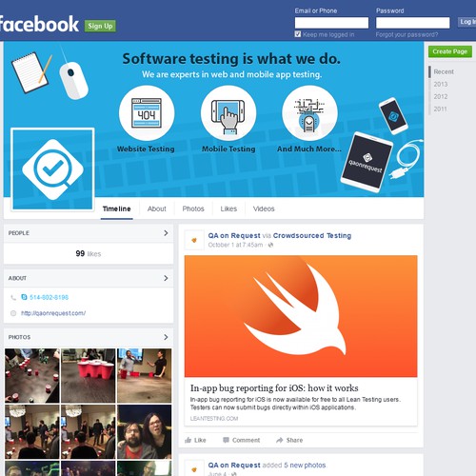The width and height of the screenshot is (476, 476).
Task: Open photo of red cups on dark table
Action: (x=32, y=376)
